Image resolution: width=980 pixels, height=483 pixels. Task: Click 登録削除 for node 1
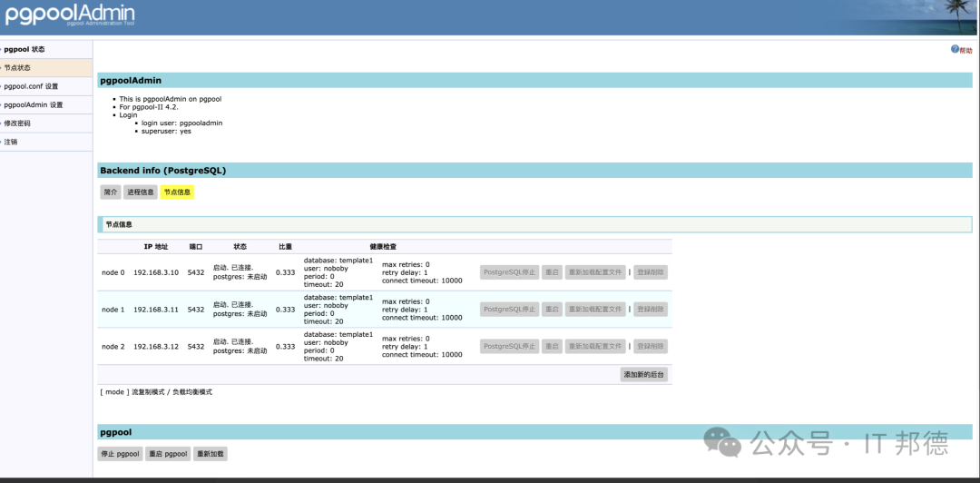click(651, 309)
